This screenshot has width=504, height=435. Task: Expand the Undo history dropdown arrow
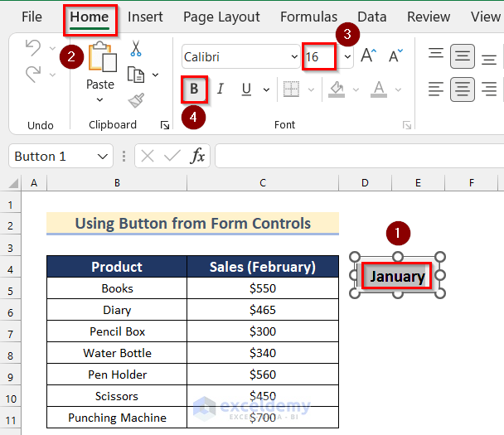click(52, 49)
